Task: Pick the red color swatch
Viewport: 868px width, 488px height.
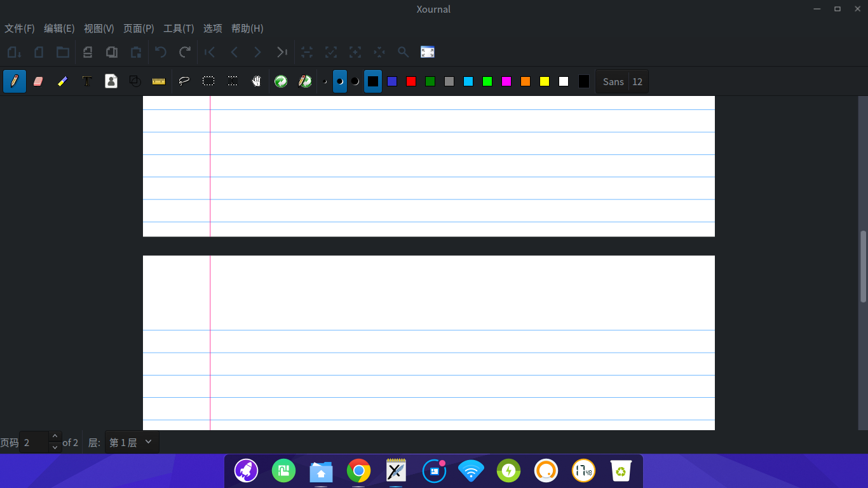Action: pos(411,81)
